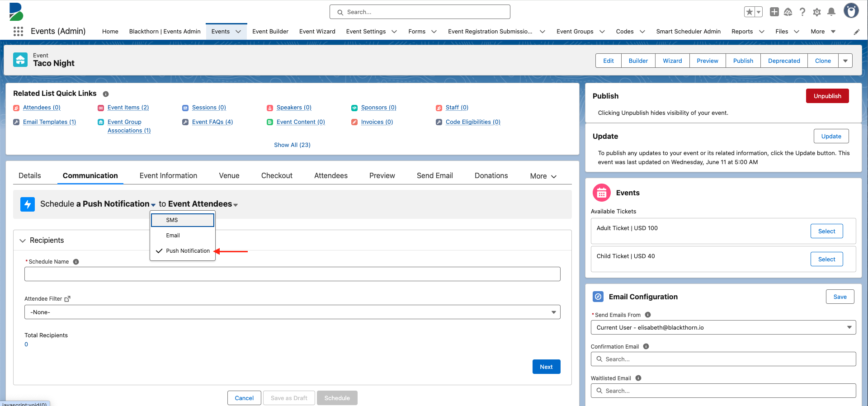The height and width of the screenshot is (406, 868).
Task: Save the Email Configuration
Action: coord(840,297)
